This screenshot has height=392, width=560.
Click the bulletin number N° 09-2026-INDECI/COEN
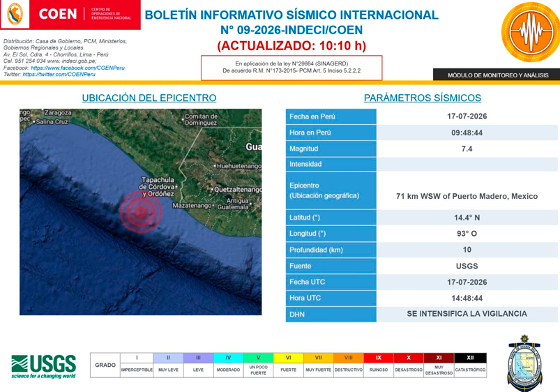tap(292, 30)
